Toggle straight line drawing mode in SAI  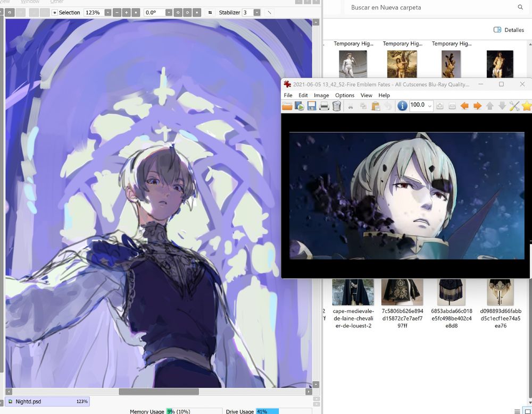pos(269,13)
